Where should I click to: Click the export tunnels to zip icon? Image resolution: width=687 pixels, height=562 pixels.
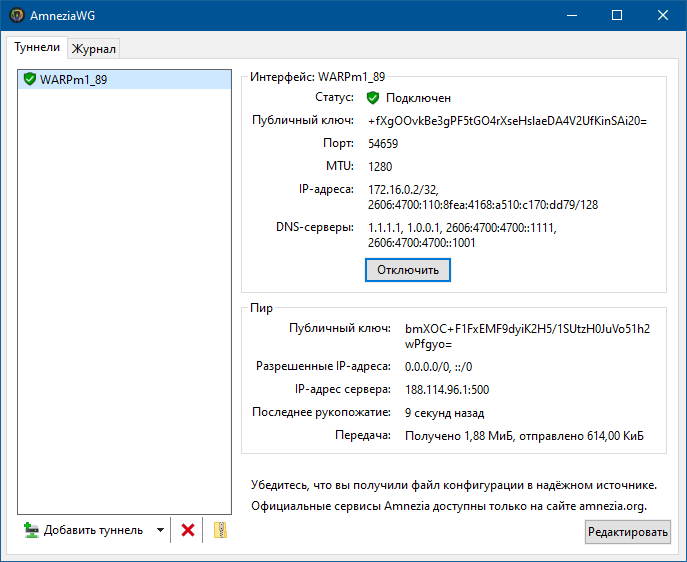pyautogui.click(x=220, y=530)
